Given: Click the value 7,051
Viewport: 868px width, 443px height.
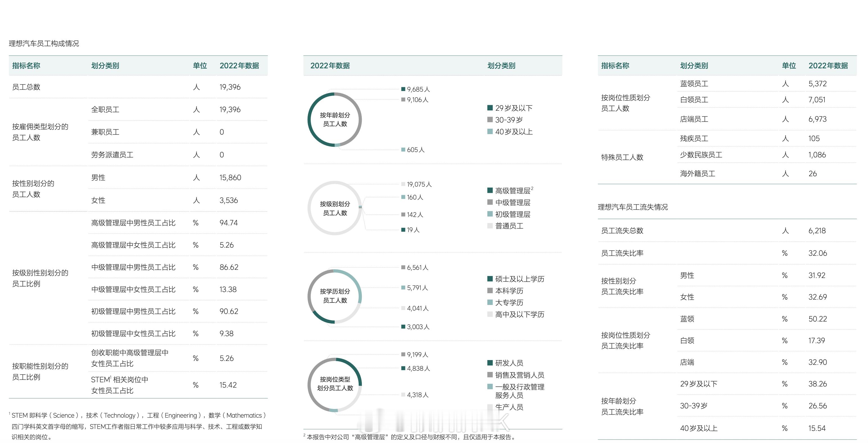Looking at the screenshot, I should tap(817, 100).
